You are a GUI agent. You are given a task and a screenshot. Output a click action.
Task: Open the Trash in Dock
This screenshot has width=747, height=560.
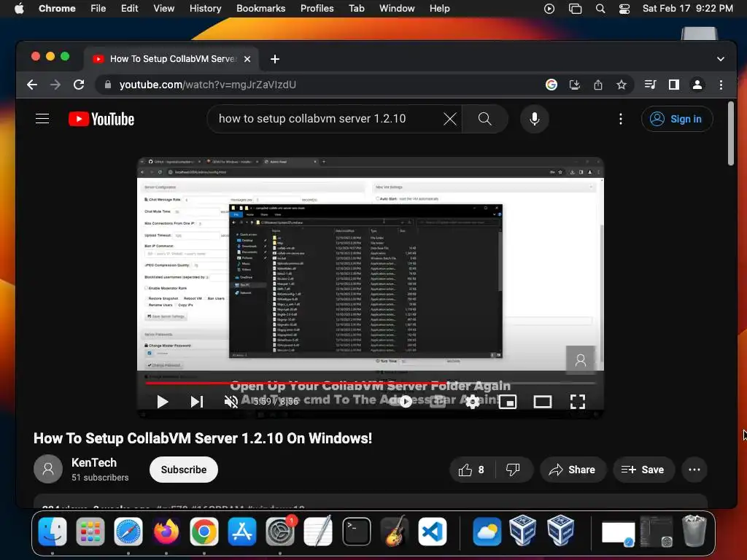(694, 531)
